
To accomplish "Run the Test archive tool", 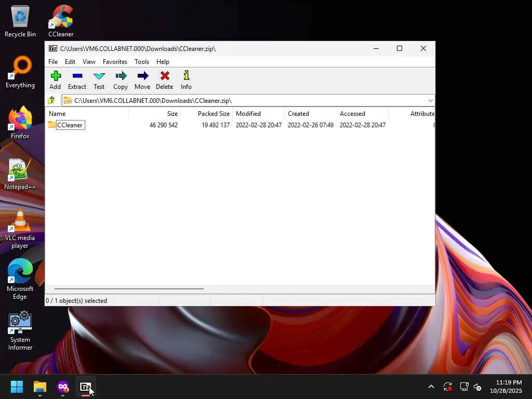I will pyautogui.click(x=99, y=80).
